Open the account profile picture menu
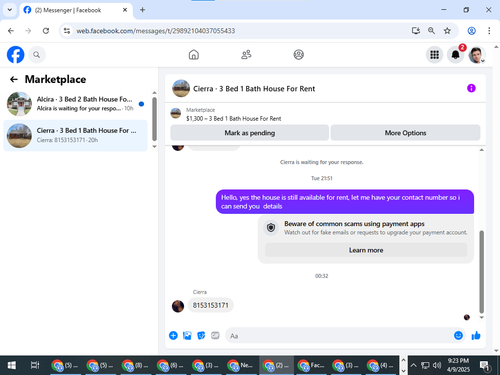500x375 pixels. point(477,55)
